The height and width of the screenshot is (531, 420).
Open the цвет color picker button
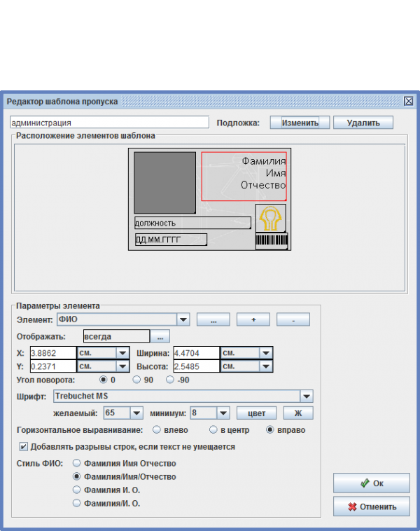256,413
